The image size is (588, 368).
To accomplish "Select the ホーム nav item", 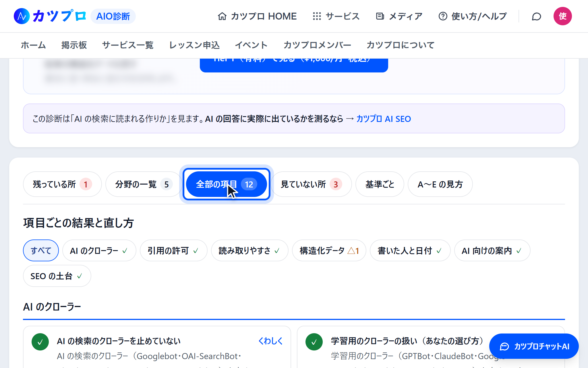I will tap(33, 45).
